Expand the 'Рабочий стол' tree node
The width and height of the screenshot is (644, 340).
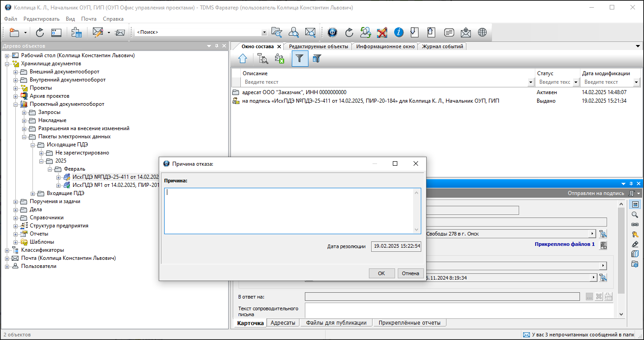[7, 55]
